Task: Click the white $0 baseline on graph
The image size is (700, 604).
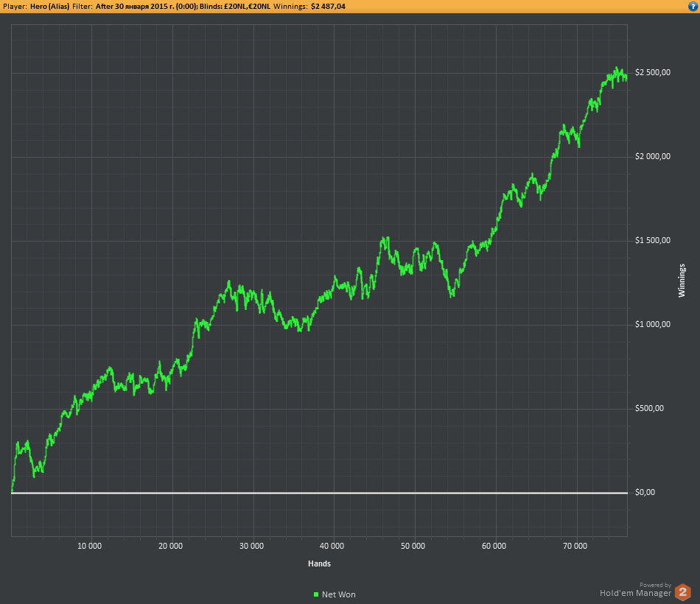Action: coord(319,494)
